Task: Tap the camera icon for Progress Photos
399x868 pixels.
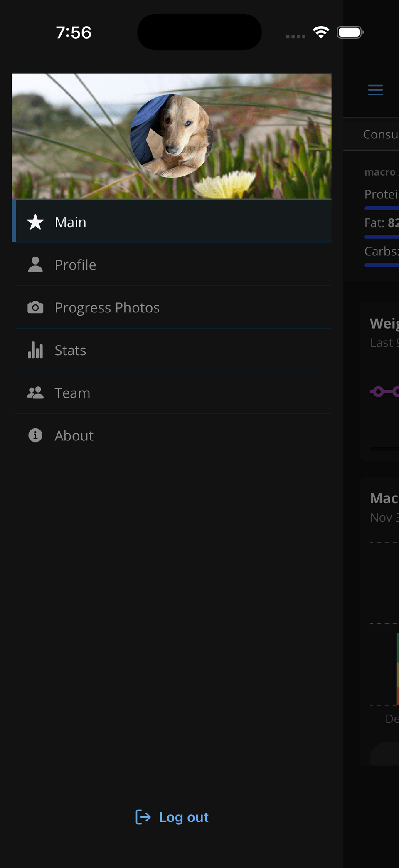Action: pos(35,307)
